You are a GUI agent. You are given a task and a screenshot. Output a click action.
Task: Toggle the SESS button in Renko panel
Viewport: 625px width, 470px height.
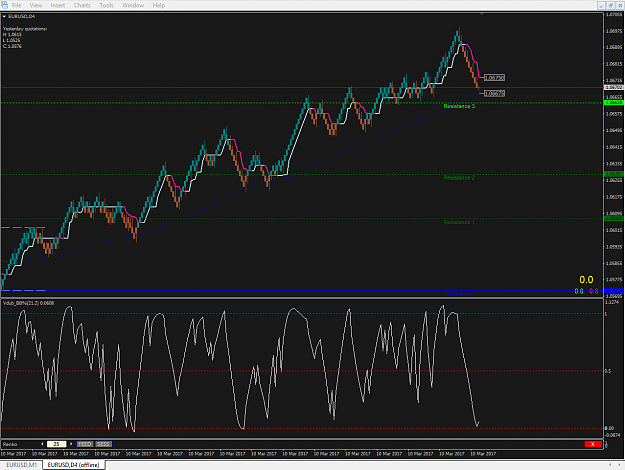point(104,444)
